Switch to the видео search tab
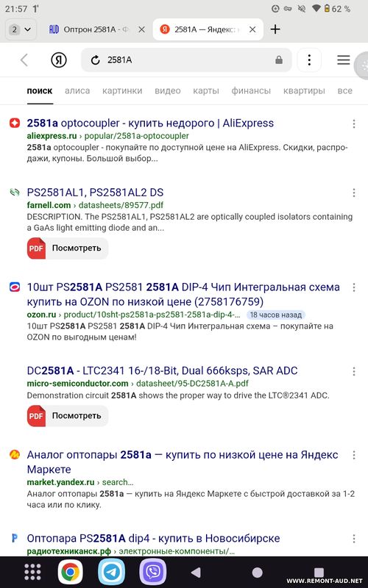The height and width of the screenshot is (588, 368). point(168,90)
